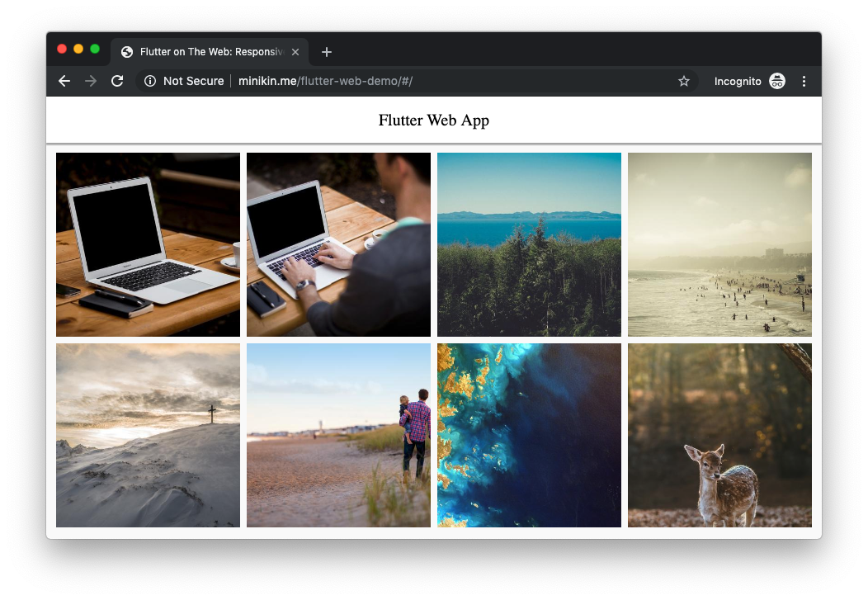Click the young deer photo
The image size is (868, 600).
[x=719, y=435]
